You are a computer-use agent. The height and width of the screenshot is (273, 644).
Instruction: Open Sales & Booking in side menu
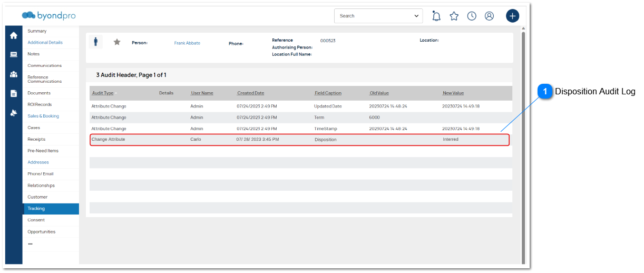(43, 116)
